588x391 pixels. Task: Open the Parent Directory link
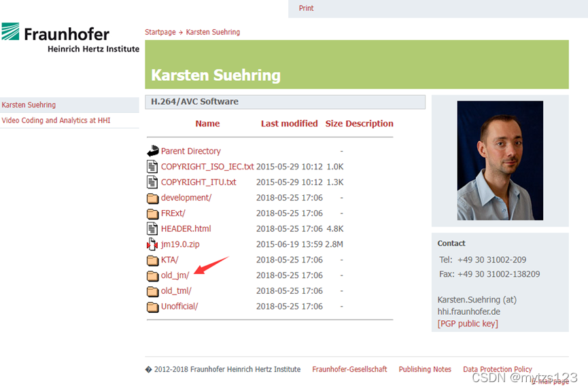(190, 151)
